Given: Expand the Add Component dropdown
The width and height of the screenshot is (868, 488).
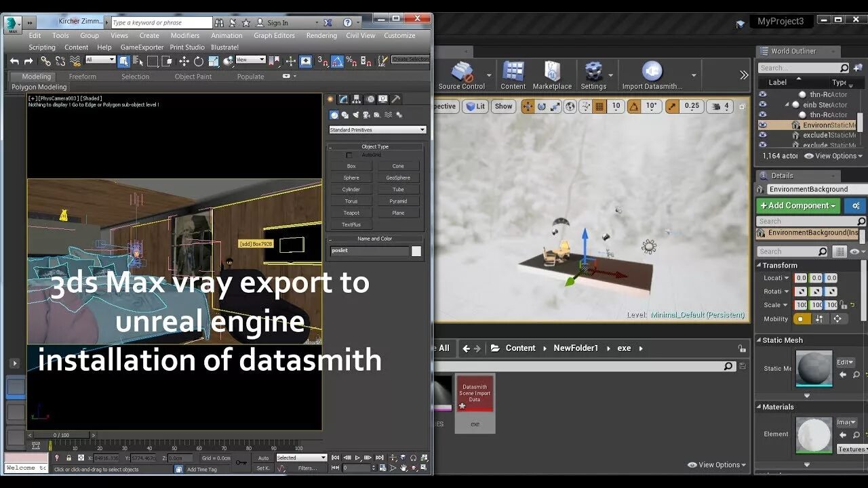Looking at the screenshot, I should pyautogui.click(x=798, y=205).
